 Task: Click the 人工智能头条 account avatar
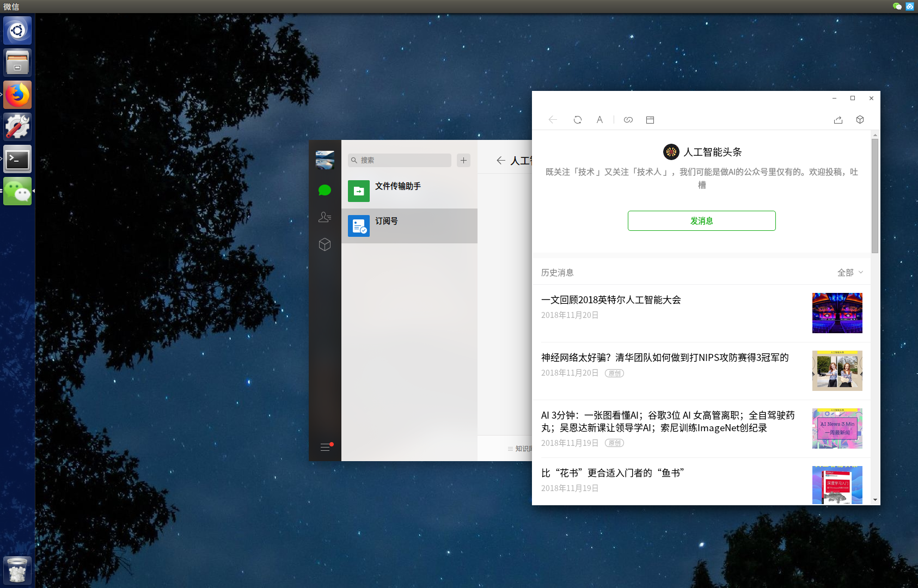coord(671,152)
